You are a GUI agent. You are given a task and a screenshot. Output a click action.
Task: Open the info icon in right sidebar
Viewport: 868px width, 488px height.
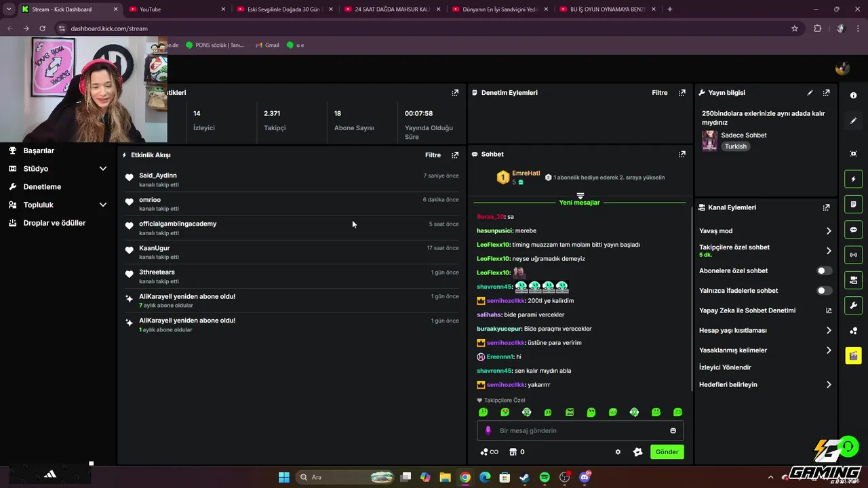coord(853,96)
